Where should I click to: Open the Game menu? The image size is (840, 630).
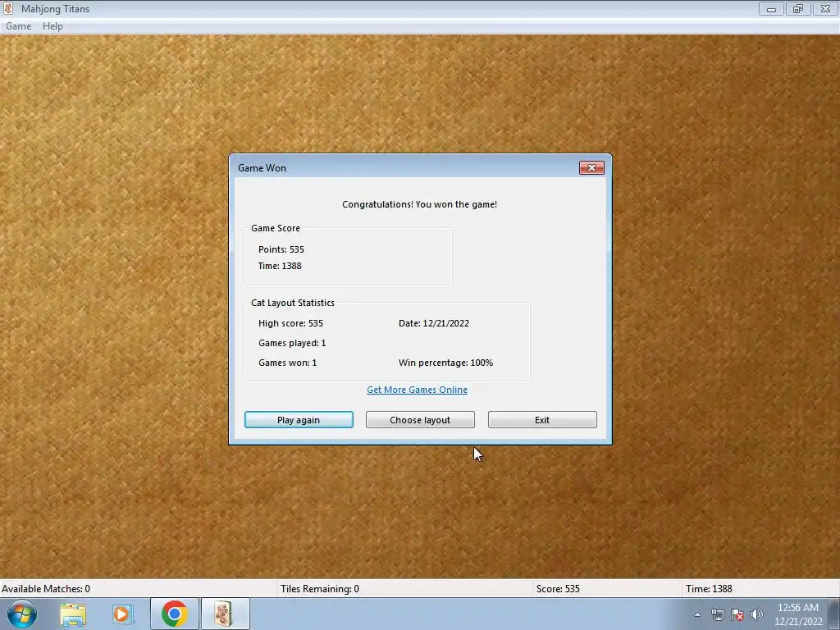click(x=18, y=26)
